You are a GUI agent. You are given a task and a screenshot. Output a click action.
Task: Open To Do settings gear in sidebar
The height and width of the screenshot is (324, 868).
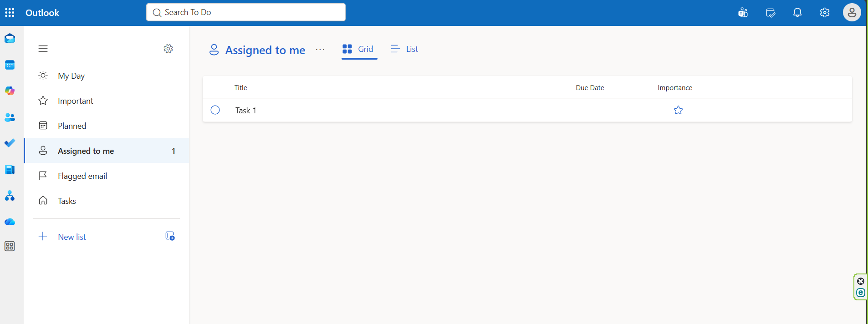point(168,49)
